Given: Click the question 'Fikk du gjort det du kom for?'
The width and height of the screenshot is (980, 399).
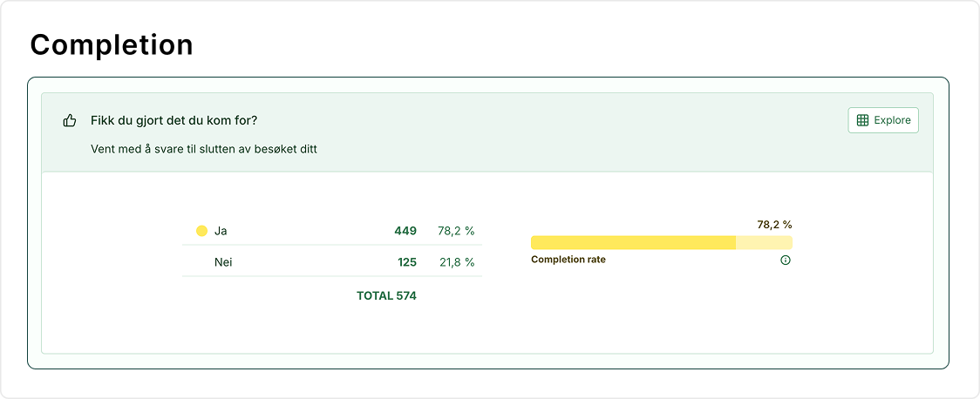Looking at the screenshot, I should pyautogui.click(x=174, y=120).
